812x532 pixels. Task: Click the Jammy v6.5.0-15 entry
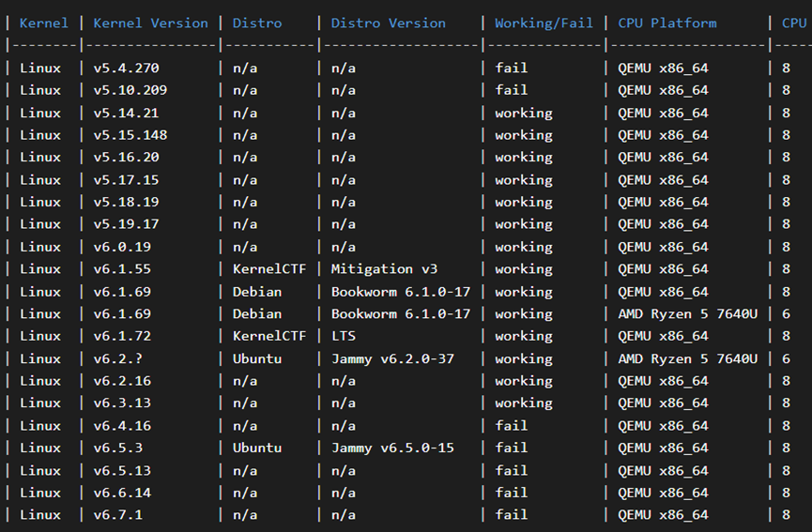(x=392, y=448)
